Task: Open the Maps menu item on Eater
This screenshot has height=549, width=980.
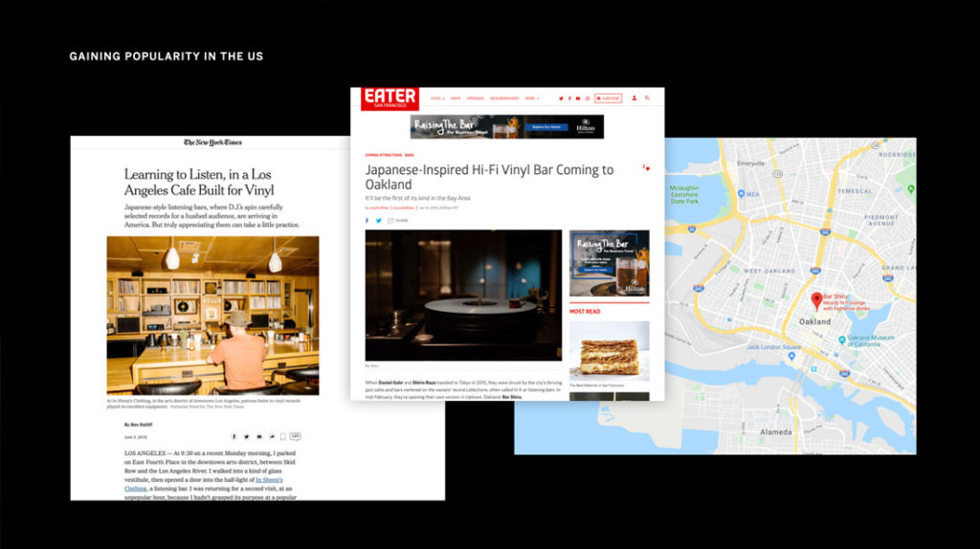Action: point(456,99)
